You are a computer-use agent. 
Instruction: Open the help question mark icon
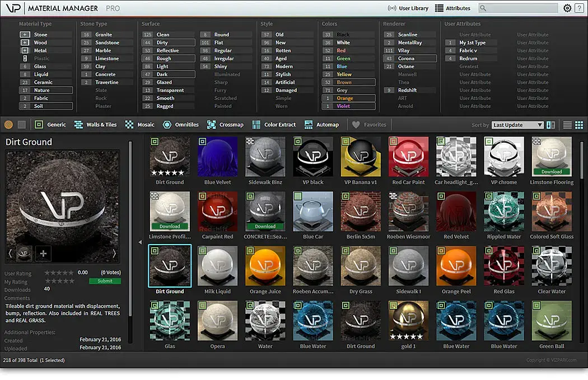tap(579, 8)
